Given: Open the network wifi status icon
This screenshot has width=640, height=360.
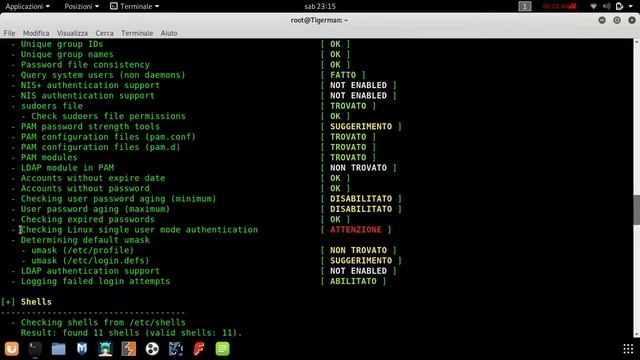Looking at the screenshot, I should pos(593,6).
